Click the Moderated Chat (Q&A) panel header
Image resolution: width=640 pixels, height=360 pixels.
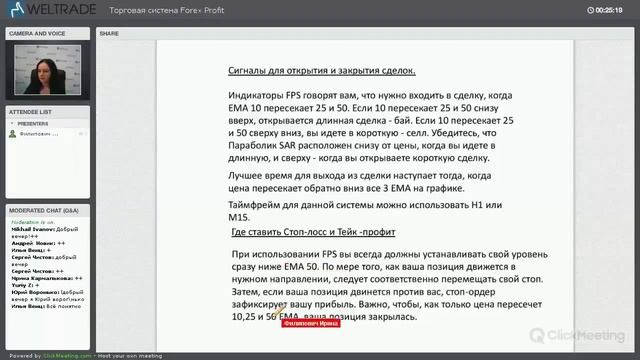pyautogui.click(x=48, y=211)
